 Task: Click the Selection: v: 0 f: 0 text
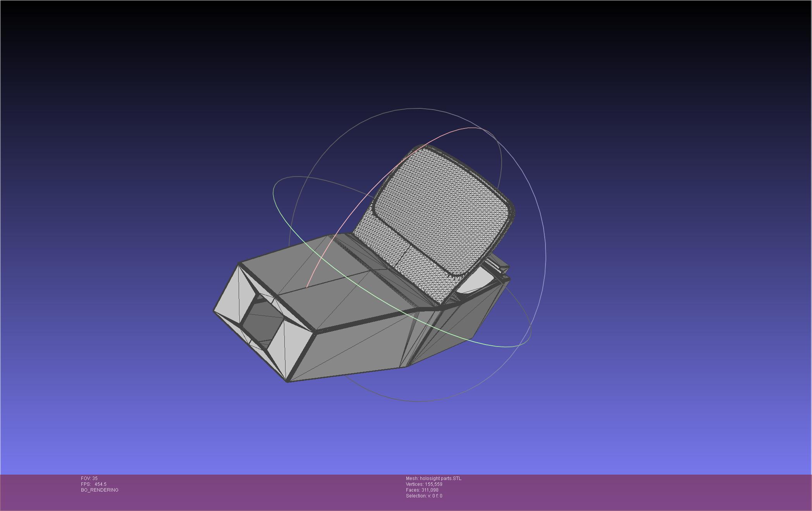click(424, 496)
